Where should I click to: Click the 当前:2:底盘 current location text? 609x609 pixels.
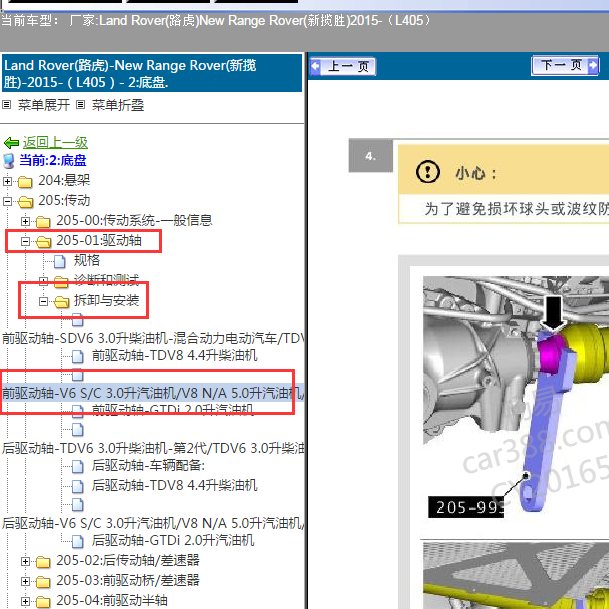pyautogui.click(x=53, y=160)
